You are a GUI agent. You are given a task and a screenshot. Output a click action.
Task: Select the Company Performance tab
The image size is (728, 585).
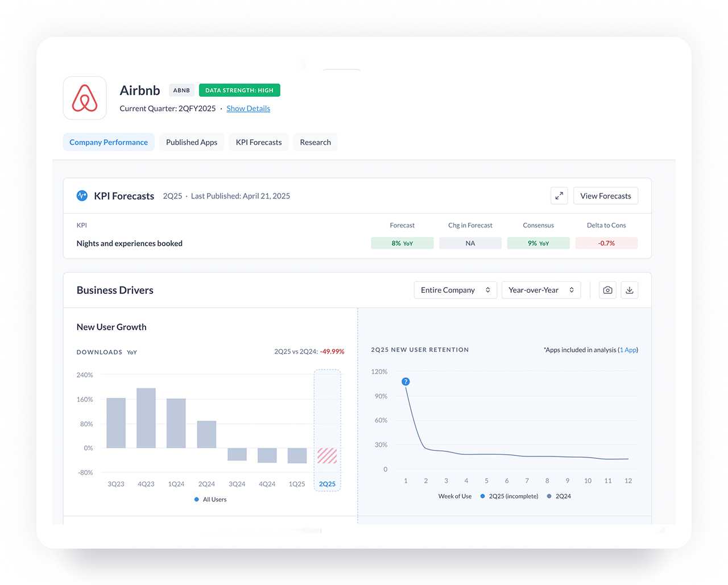[109, 142]
